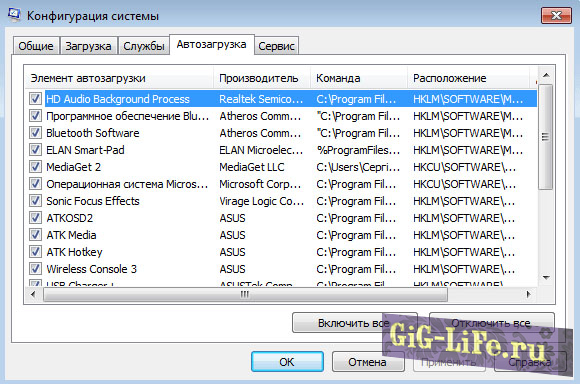580x384 pixels.
Task: Confirm with the OK button
Action: coord(287,361)
